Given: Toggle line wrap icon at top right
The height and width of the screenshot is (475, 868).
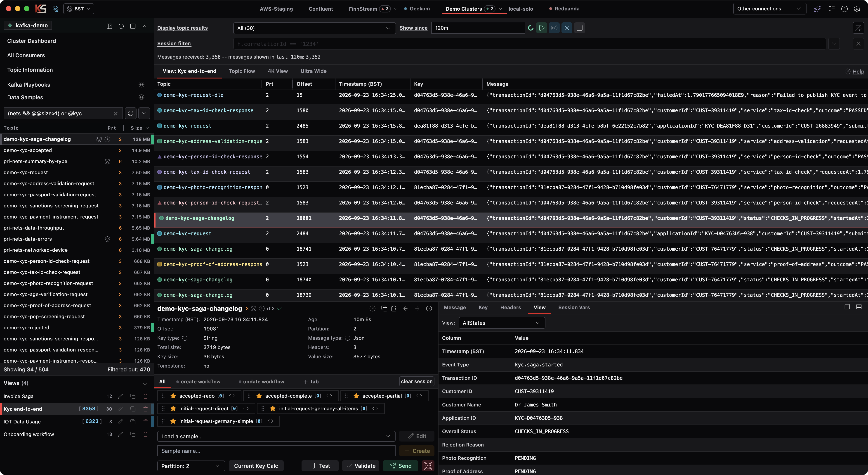Looking at the screenshot, I should [858, 28].
